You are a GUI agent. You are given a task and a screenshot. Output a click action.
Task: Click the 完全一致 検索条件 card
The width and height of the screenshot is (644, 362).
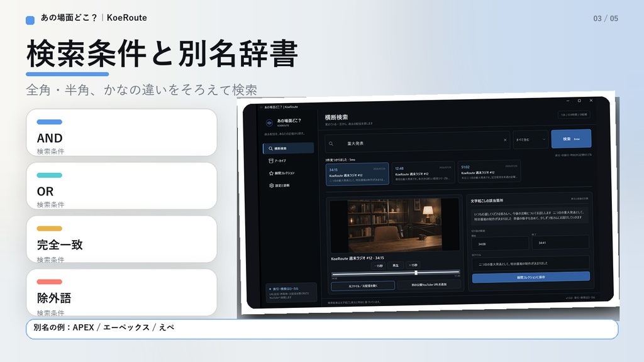(x=121, y=239)
